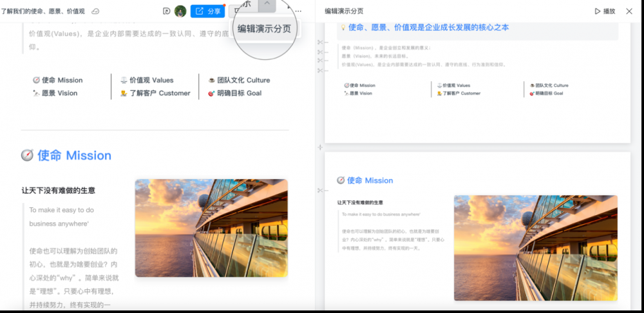Click 'To make it easy to do business anywhere' in panel
The height and width of the screenshot is (313, 644).
pyautogui.click(x=381, y=214)
